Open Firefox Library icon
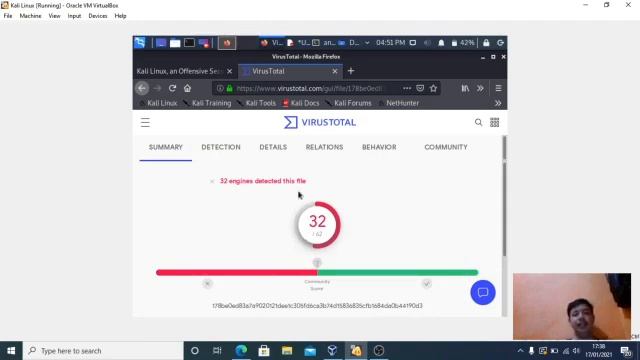 [465, 88]
